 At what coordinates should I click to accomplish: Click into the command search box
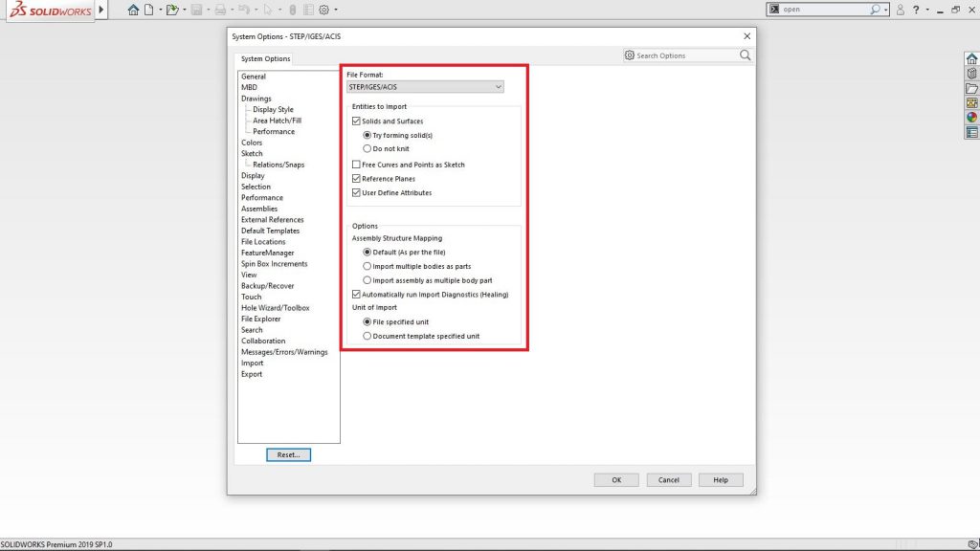(824, 10)
